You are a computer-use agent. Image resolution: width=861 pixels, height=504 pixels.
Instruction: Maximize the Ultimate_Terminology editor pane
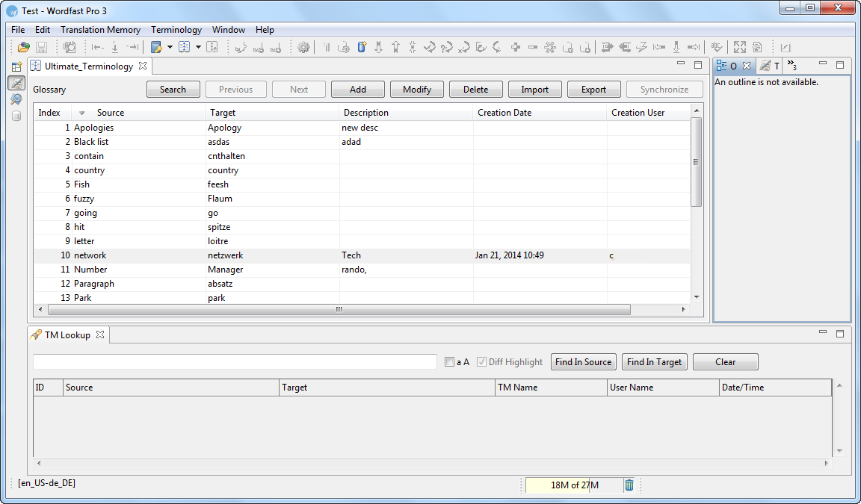click(x=698, y=65)
